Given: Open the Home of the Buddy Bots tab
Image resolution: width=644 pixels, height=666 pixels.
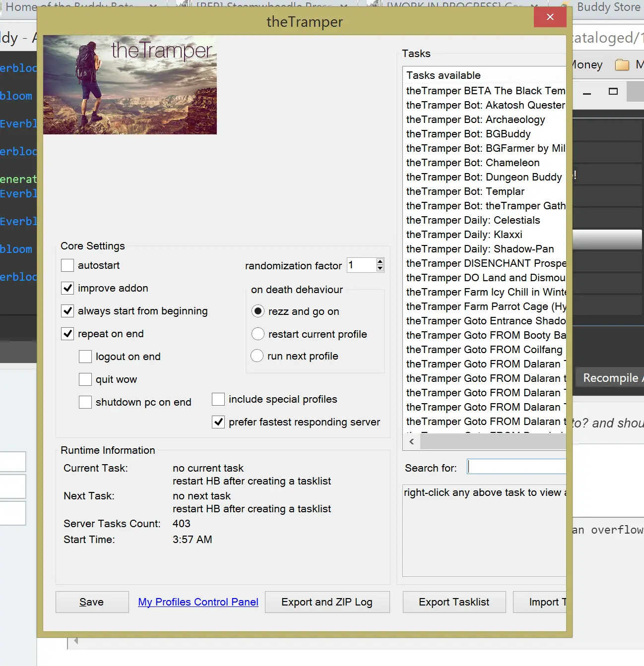Looking at the screenshot, I should (69, 7).
